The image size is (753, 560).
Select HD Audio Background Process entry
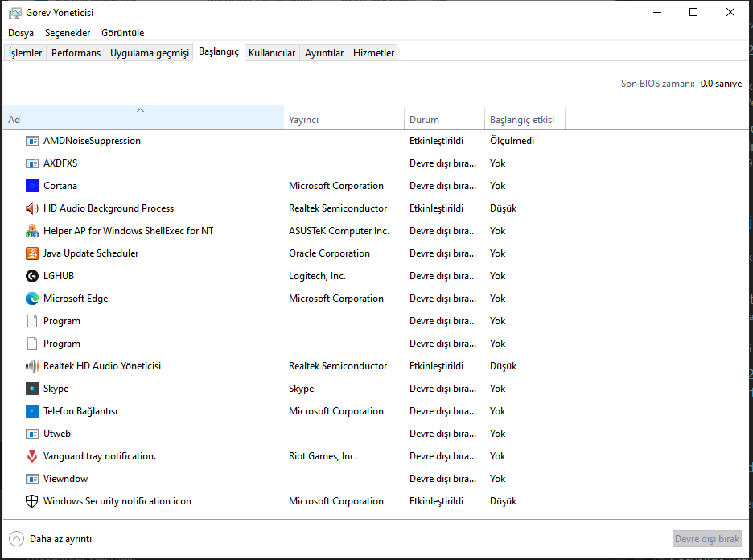click(x=109, y=208)
